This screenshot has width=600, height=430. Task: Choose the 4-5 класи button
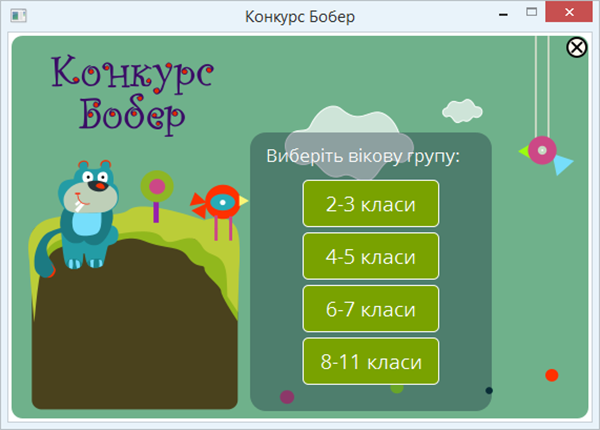[x=370, y=257]
